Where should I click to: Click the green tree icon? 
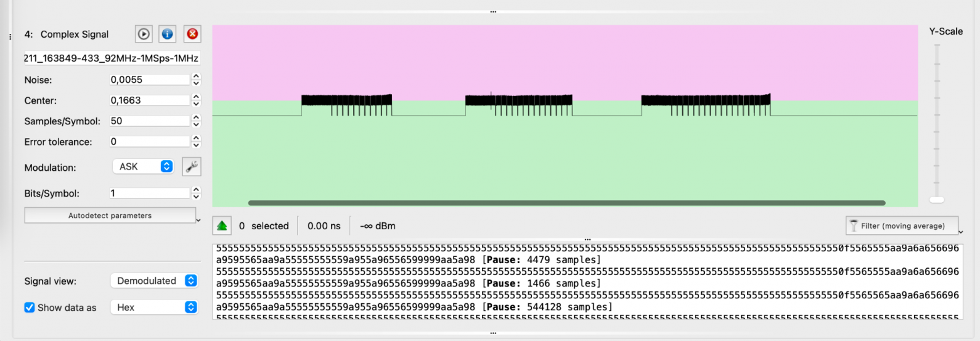coord(221,225)
